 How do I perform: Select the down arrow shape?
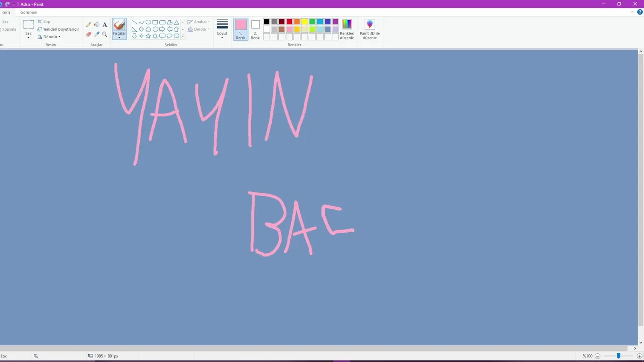click(x=134, y=36)
